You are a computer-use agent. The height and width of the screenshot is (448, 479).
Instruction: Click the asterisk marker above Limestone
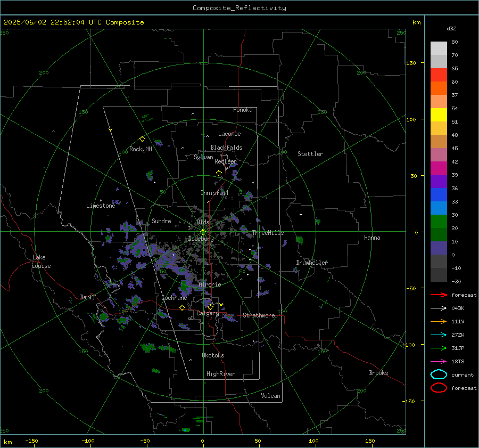(101, 201)
